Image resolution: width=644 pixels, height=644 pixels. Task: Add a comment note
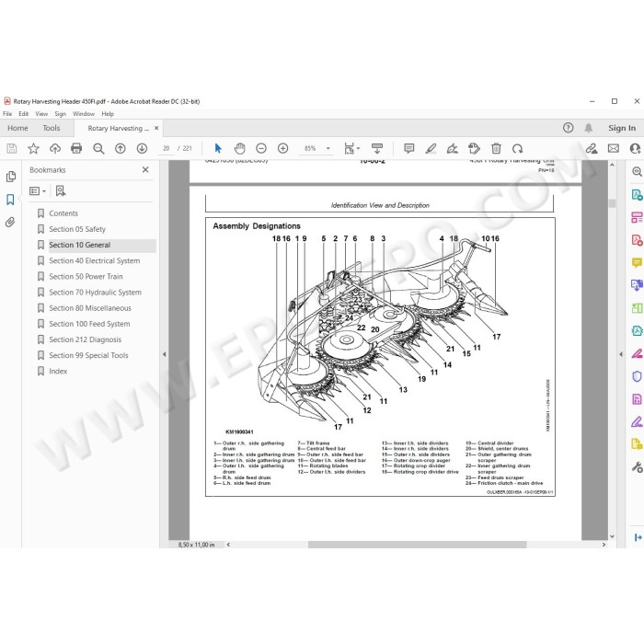408,148
